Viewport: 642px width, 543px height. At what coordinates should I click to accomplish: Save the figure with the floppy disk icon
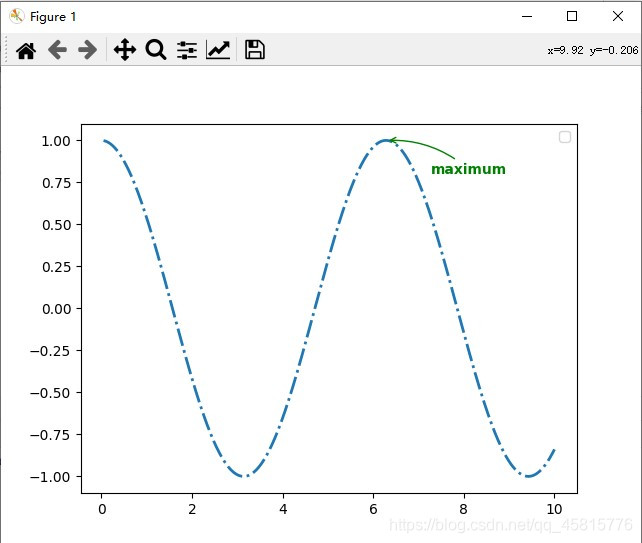[x=255, y=50]
